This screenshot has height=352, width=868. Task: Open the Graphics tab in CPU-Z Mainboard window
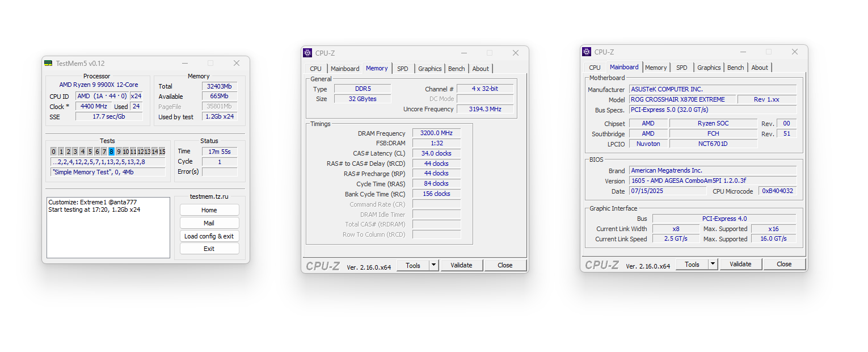pyautogui.click(x=709, y=68)
